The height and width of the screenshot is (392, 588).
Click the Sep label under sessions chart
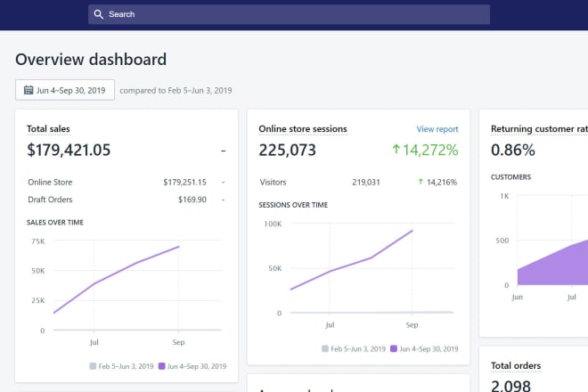pyautogui.click(x=412, y=325)
